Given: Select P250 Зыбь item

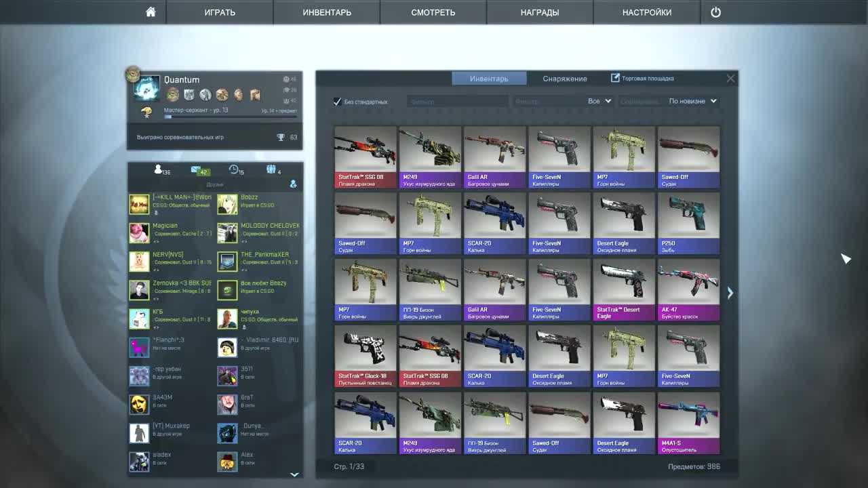Looking at the screenshot, I should pos(688,223).
